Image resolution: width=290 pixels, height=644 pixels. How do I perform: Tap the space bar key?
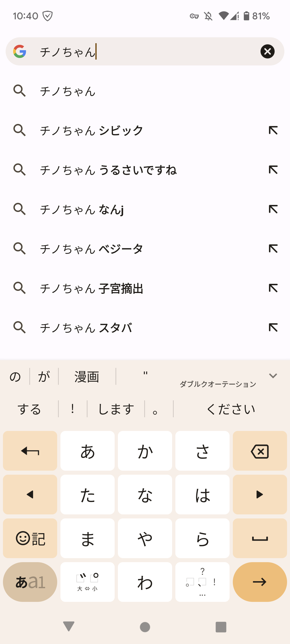click(260, 538)
